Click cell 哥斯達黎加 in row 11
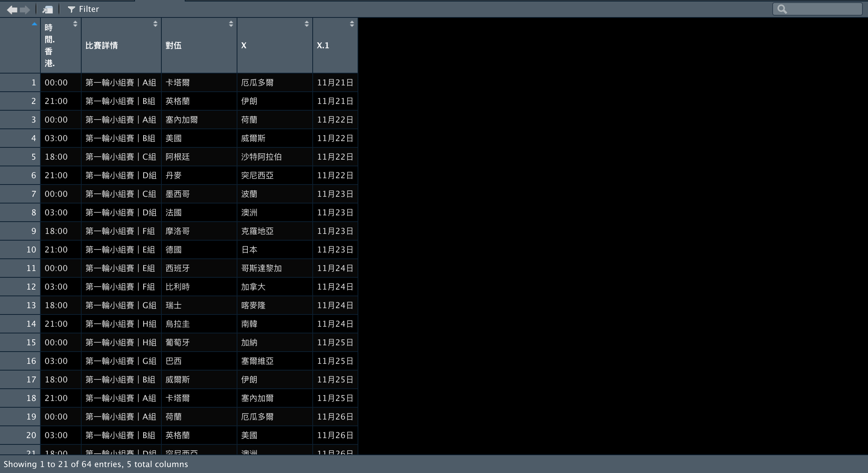The image size is (868, 473). tap(275, 268)
